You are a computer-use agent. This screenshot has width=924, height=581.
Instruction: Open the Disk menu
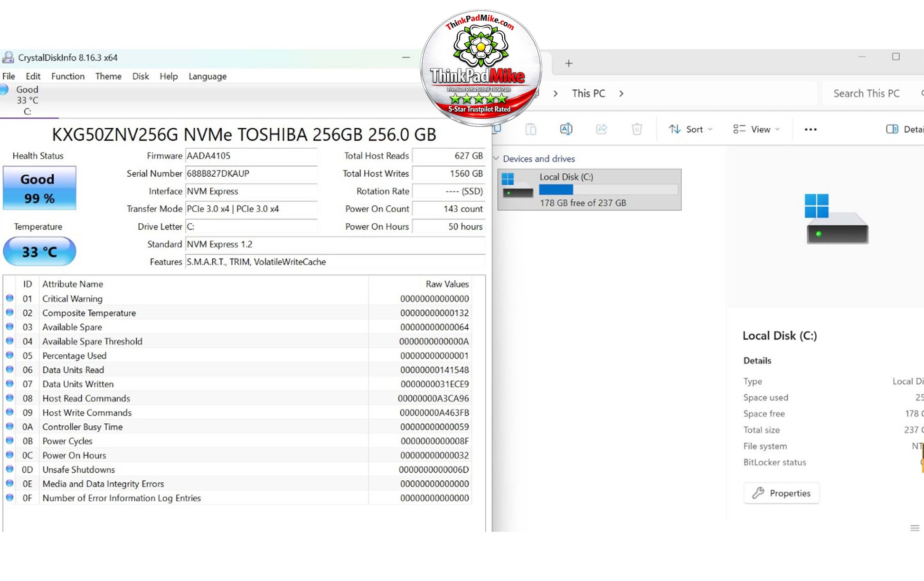(141, 76)
